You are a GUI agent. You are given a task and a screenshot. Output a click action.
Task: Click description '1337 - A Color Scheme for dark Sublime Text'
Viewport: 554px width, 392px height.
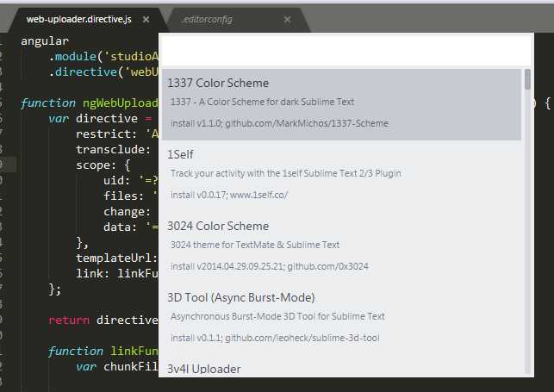(x=262, y=102)
